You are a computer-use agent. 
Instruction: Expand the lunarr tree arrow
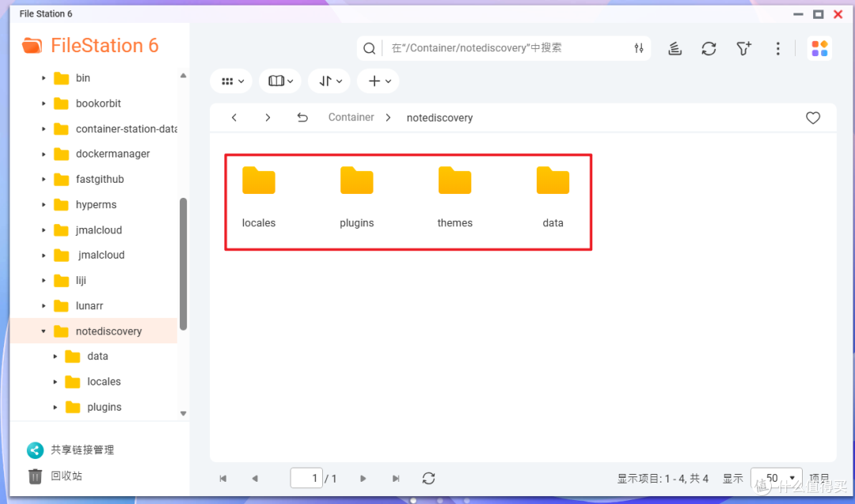[x=44, y=306]
